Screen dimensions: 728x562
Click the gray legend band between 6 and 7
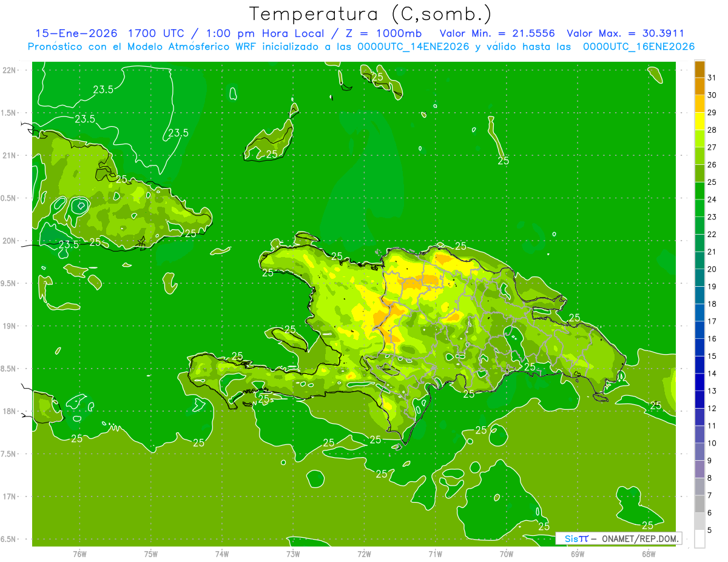coord(699,504)
